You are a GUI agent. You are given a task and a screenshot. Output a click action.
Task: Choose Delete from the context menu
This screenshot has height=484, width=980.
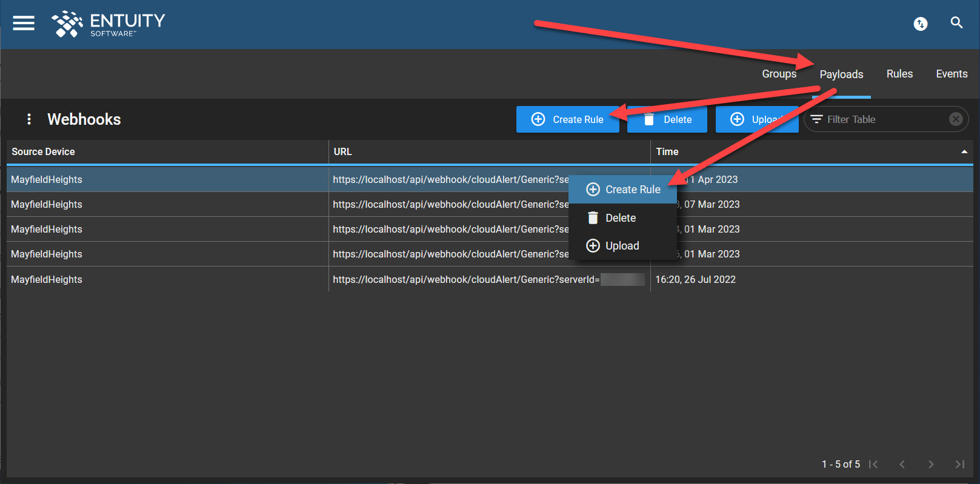pyautogui.click(x=621, y=218)
